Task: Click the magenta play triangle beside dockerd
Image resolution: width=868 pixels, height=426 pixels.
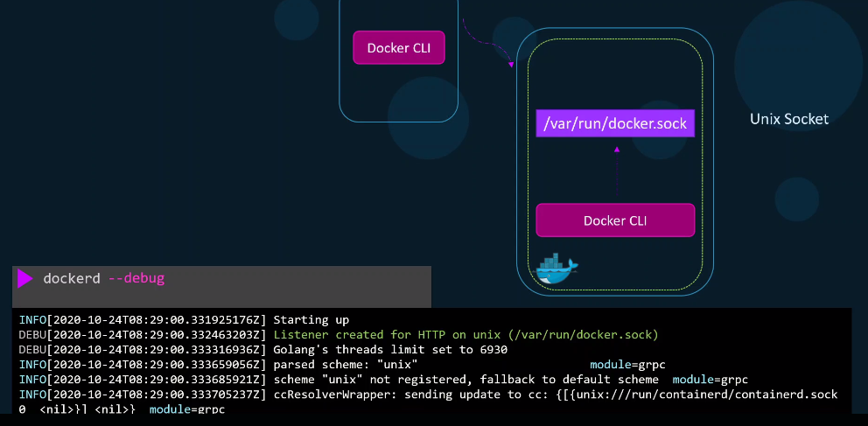Action: (x=25, y=278)
